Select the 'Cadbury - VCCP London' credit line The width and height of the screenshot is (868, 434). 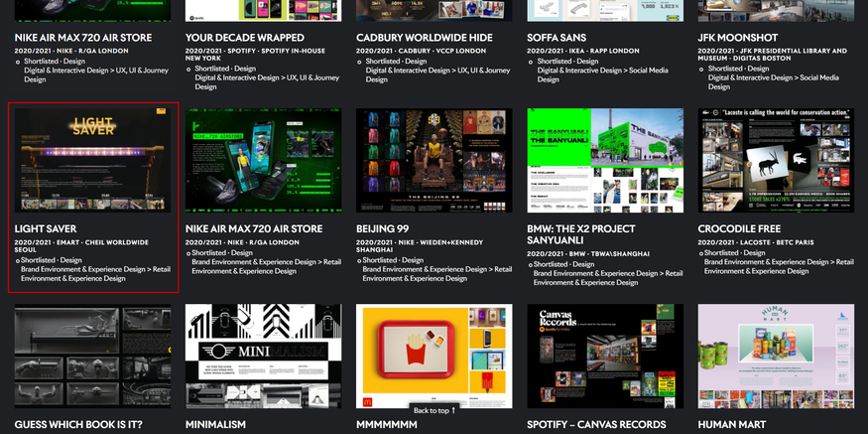tap(422, 51)
